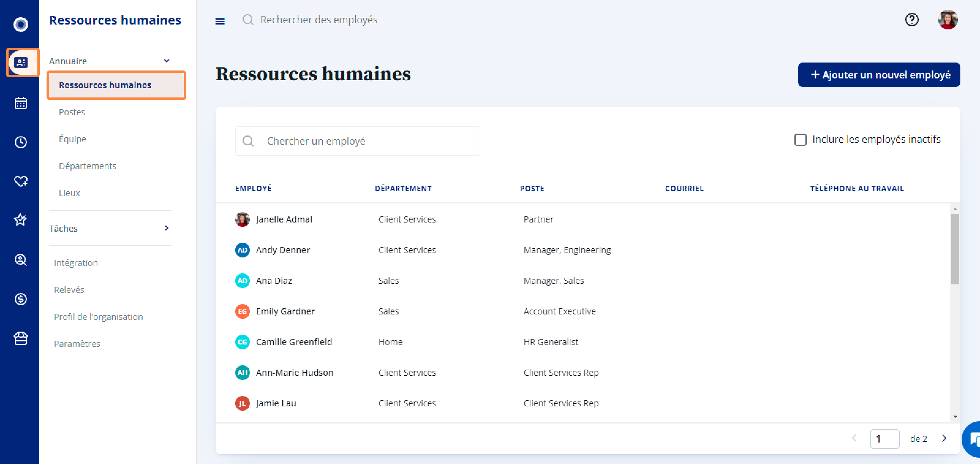Open the Relevés menu item

click(x=69, y=290)
